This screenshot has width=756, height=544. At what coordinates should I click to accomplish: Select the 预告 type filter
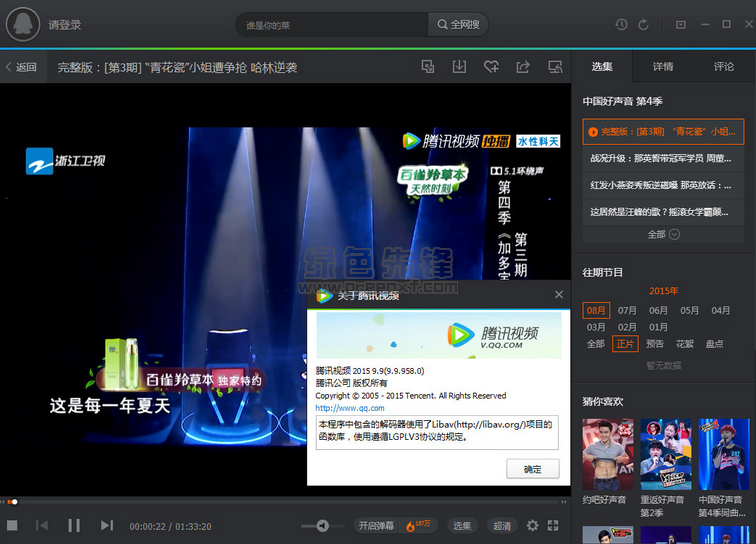(655, 344)
